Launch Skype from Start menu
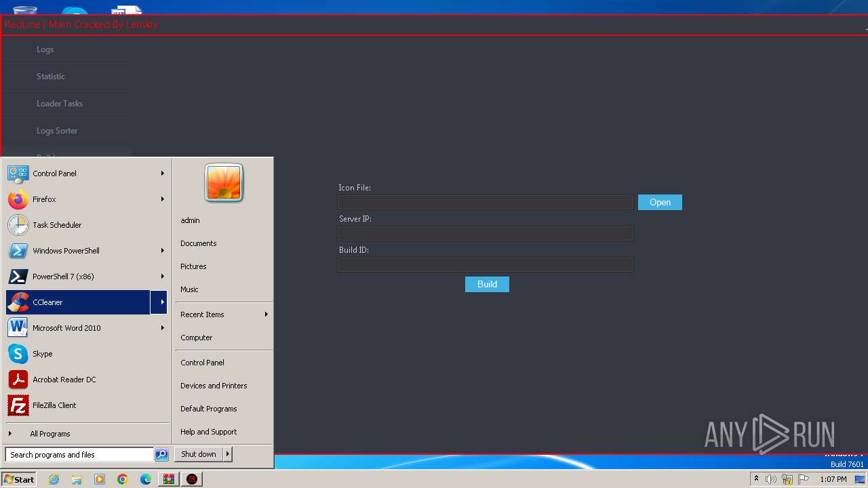The image size is (868, 488). pyautogui.click(x=18, y=354)
